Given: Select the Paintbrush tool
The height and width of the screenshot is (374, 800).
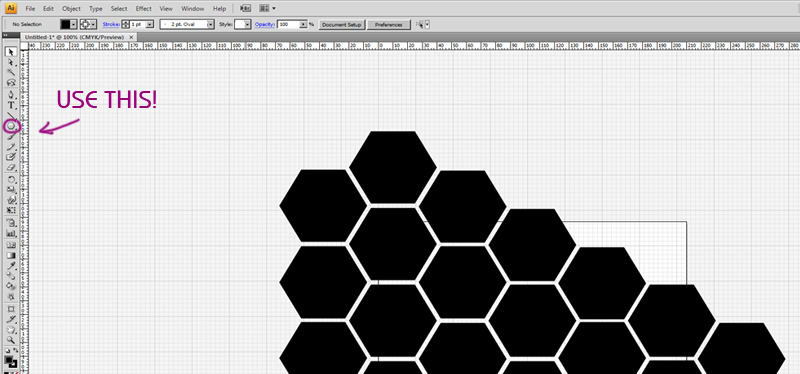Looking at the screenshot, I should click(11, 136).
